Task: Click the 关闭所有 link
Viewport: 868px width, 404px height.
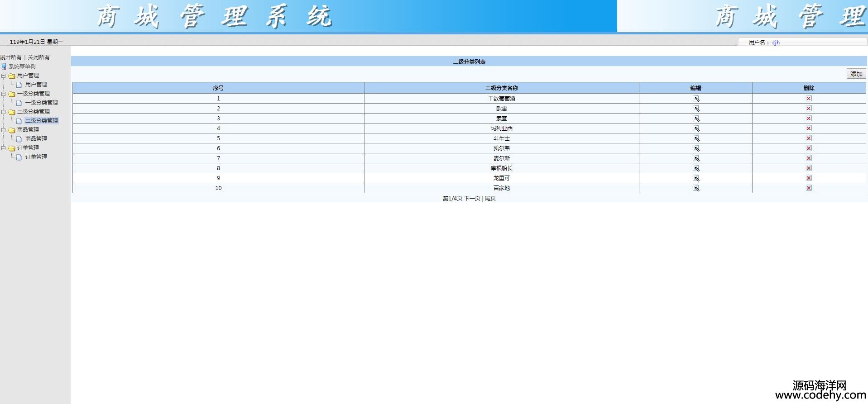Action: (x=39, y=57)
